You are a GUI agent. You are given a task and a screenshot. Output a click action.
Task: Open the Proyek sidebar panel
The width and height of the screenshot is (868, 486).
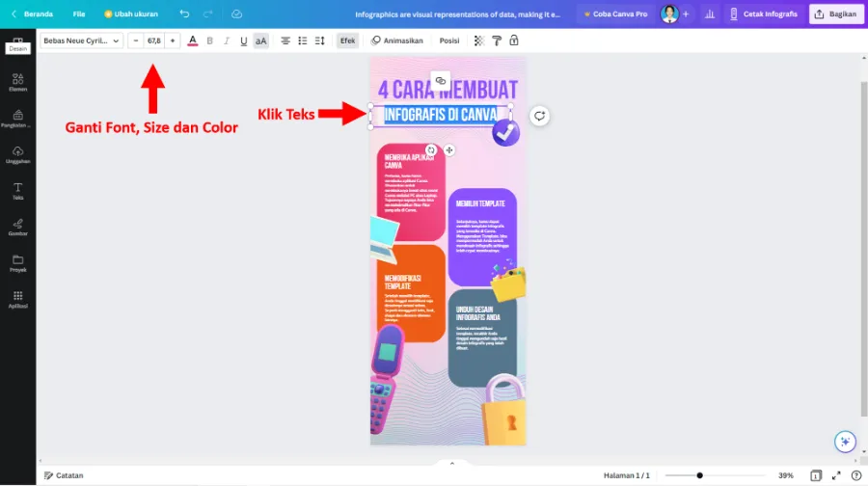(17, 263)
